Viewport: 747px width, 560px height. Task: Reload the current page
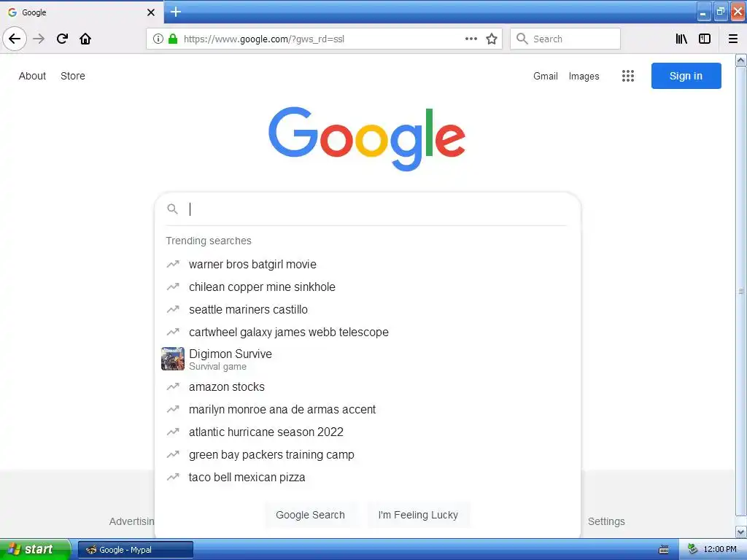[x=62, y=39]
